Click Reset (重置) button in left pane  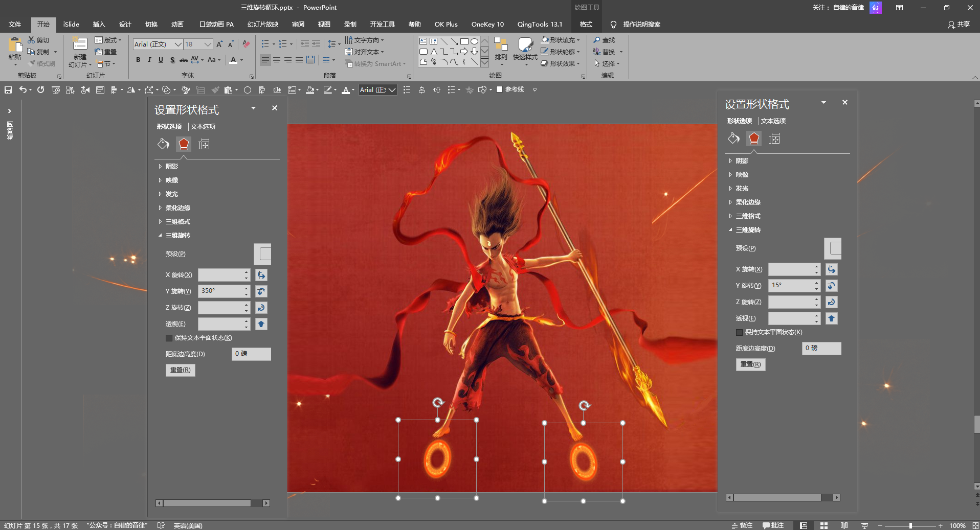(x=181, y=370)
